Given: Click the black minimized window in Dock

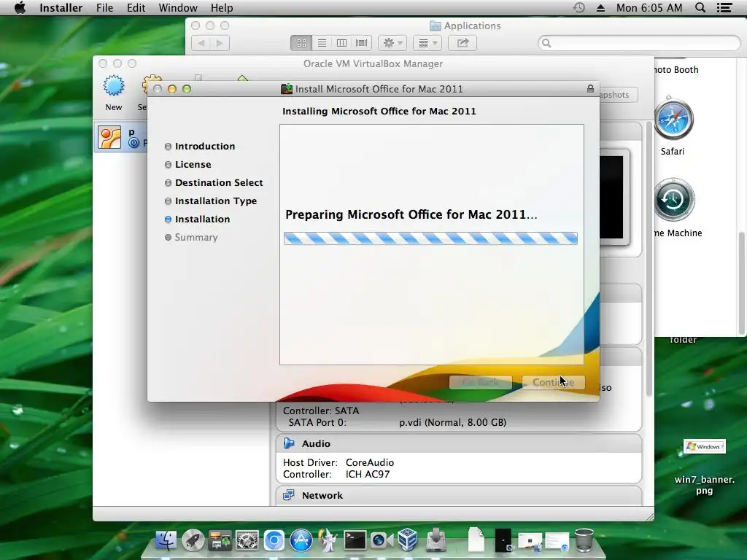Looking at the screenshot, I should click(x=503, y=540).
